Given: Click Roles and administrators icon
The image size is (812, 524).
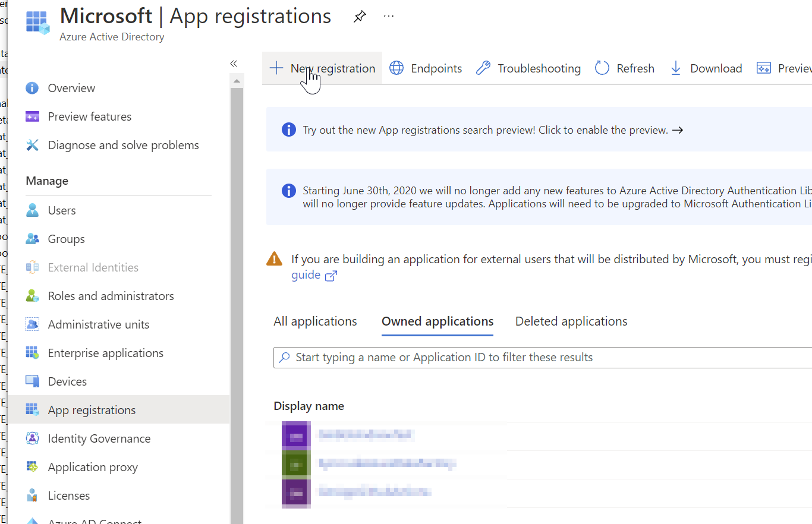Looking at the screenshot, I should point(32,296).
